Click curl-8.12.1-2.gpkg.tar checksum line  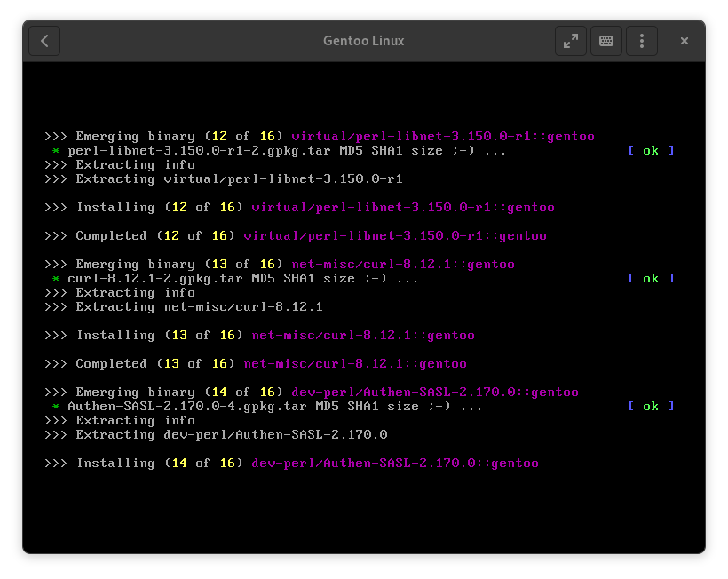point(235,279)
